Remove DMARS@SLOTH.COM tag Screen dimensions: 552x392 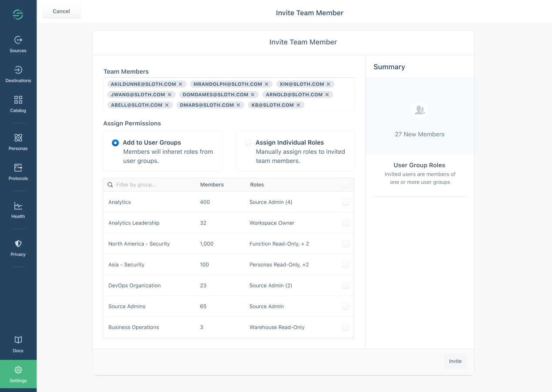[238, 105]
